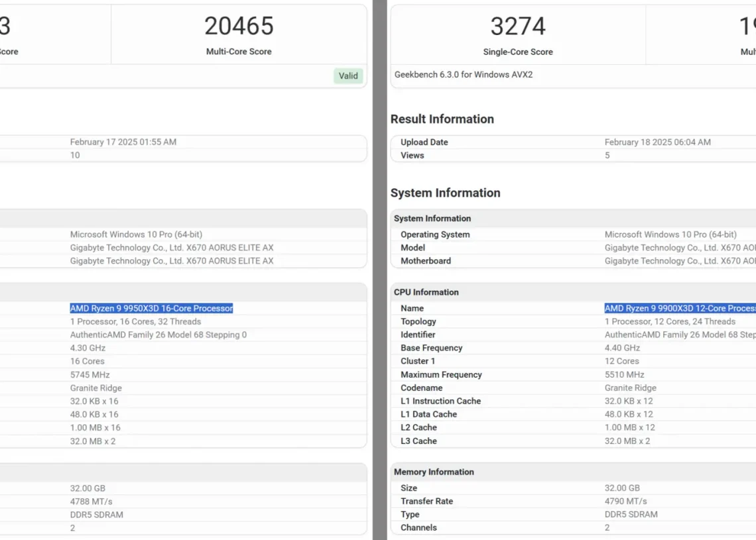Click the 3274 Single-Core Score value
The image size is (756, 540).
[x=518, y=26]
